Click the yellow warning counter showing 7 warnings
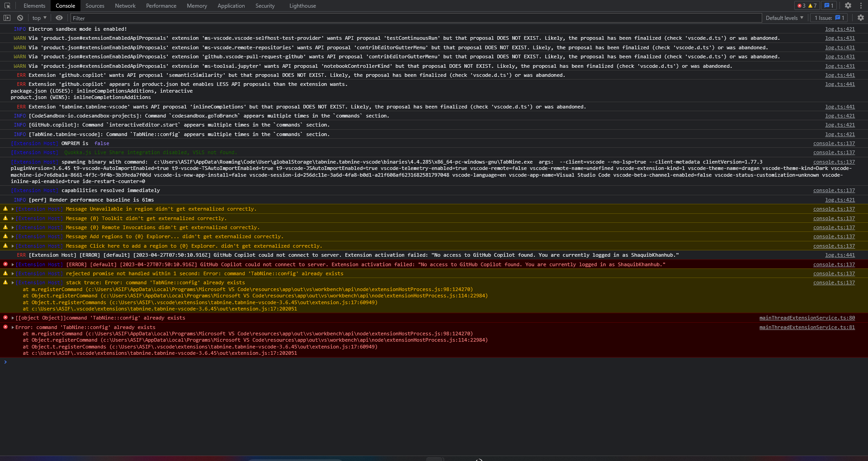 coord(812,5)
